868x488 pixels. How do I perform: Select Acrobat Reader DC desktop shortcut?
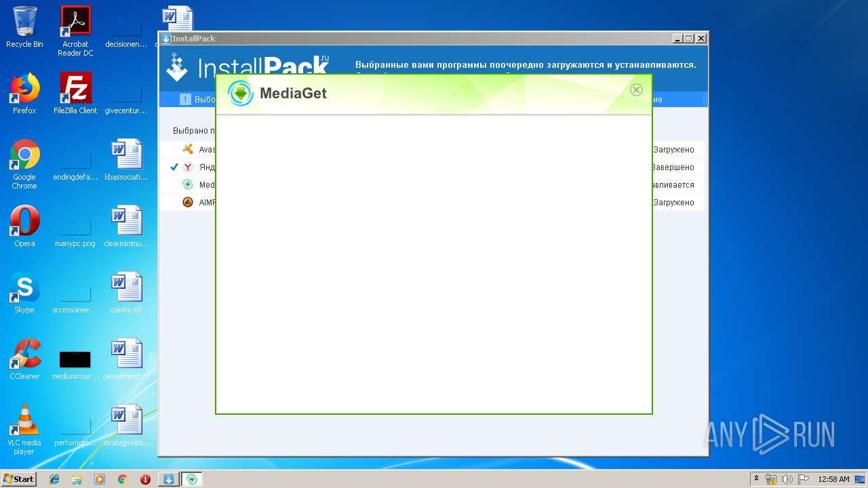75,30
